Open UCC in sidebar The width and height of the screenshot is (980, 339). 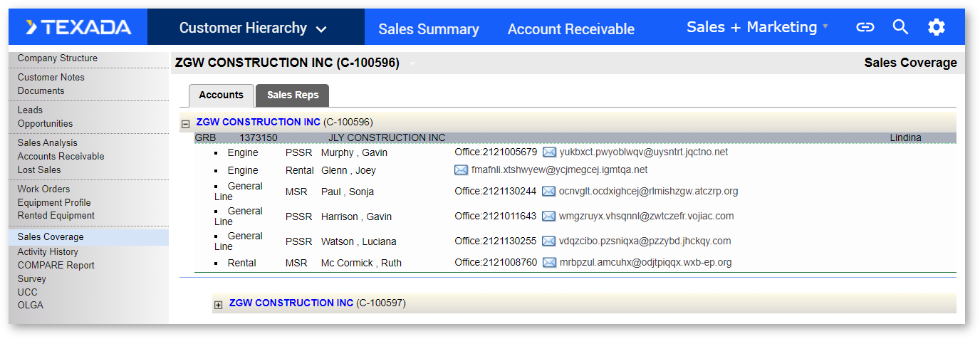click(x=28, y=292)
